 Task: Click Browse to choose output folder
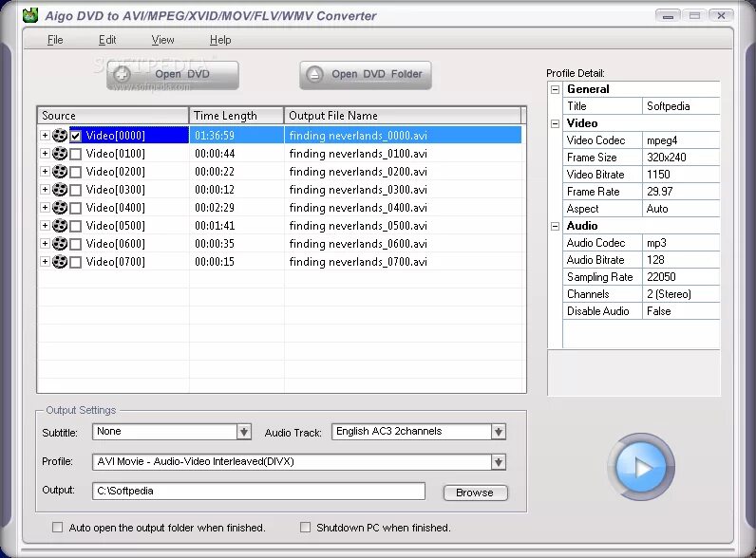[475, 493]
